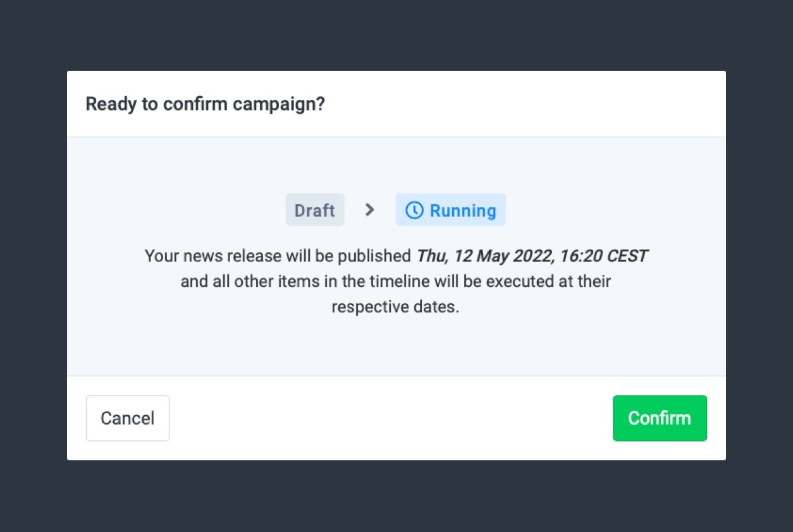Click the "respective dates." text line
This screenshot has height=532, width=793.
(395, 308)
